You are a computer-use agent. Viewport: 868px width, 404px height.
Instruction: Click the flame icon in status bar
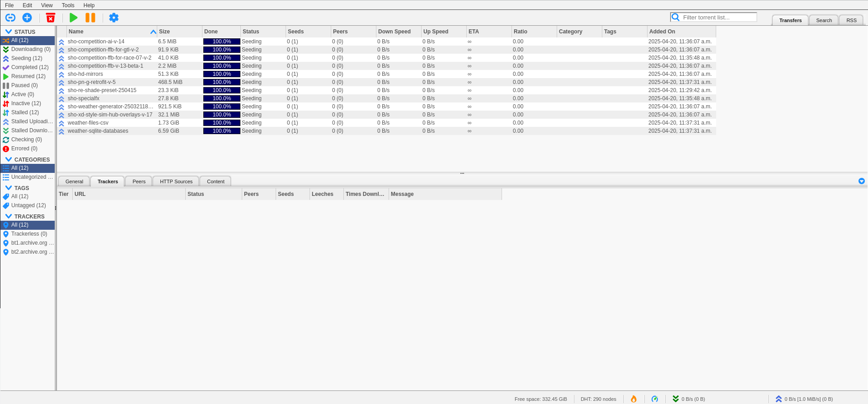click(633, 399)
